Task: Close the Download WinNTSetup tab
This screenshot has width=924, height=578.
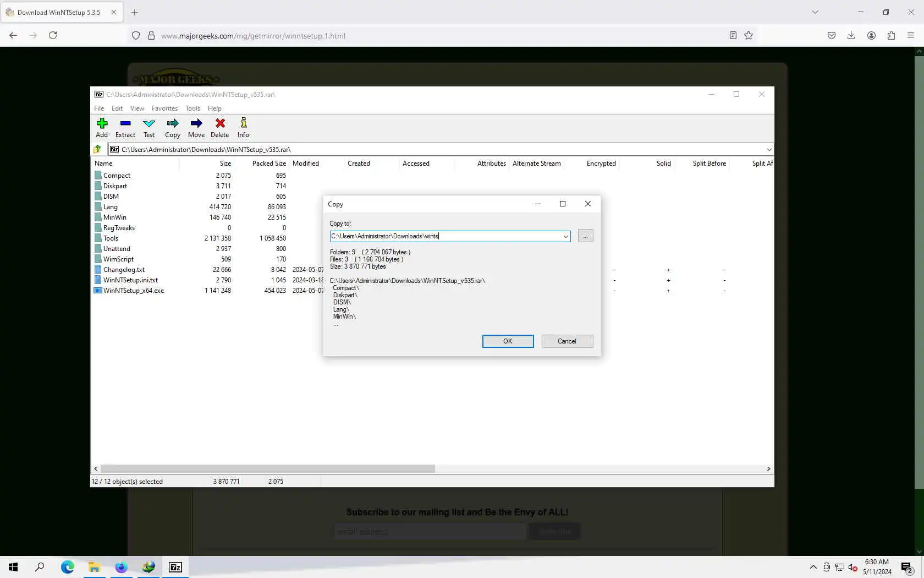Action: [x=114, y=12]
